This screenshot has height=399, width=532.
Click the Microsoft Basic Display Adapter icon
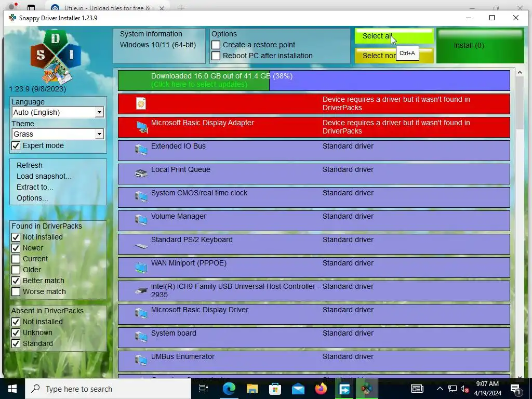tap(141, 127)
